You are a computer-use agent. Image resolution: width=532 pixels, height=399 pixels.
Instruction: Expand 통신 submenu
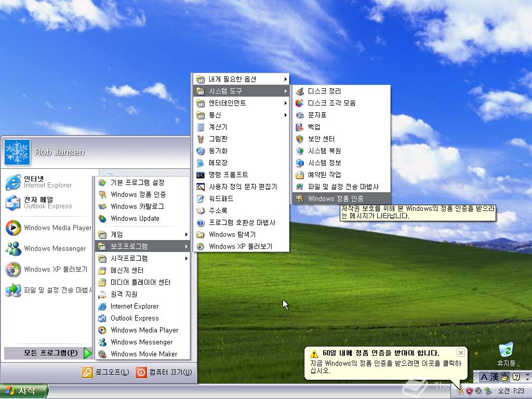point(241,115)
